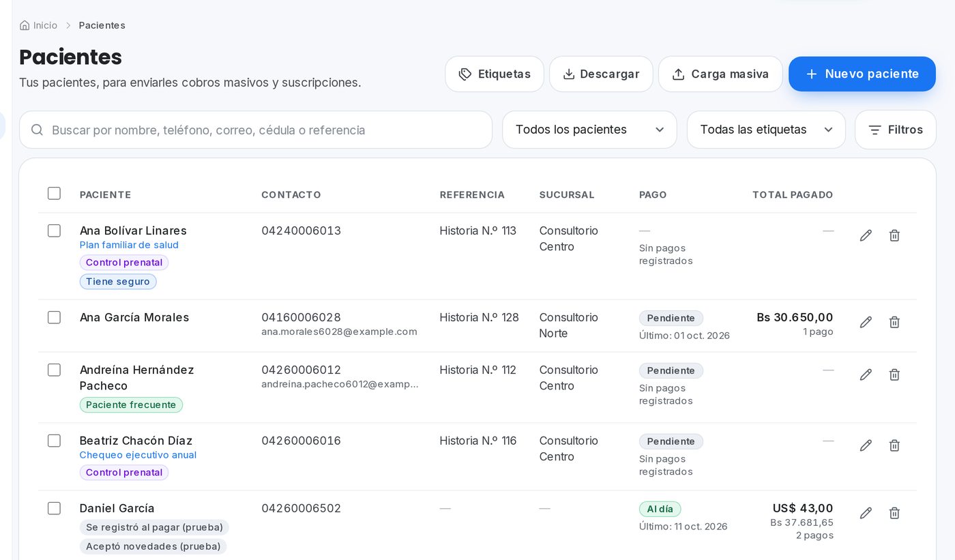Delete patient Ana Bolívar Linares

point(894,235)
